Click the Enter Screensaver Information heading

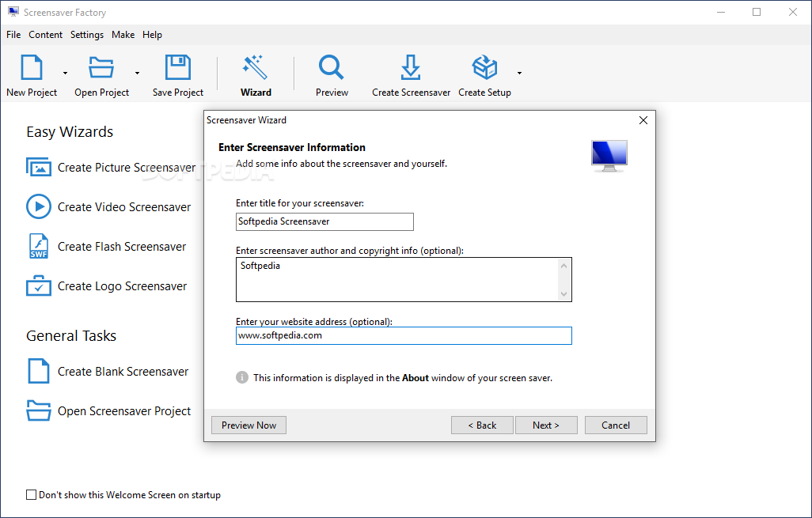click(292, 147)
